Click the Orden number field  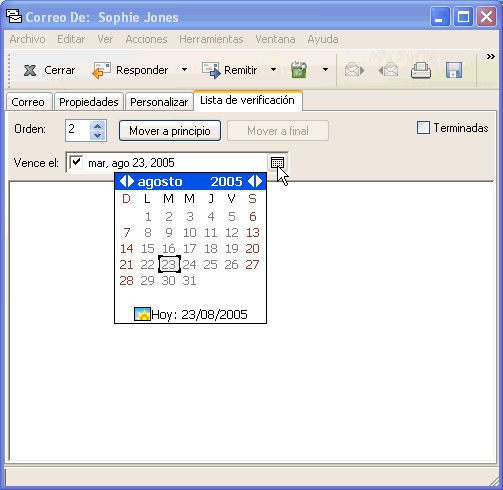78,130
